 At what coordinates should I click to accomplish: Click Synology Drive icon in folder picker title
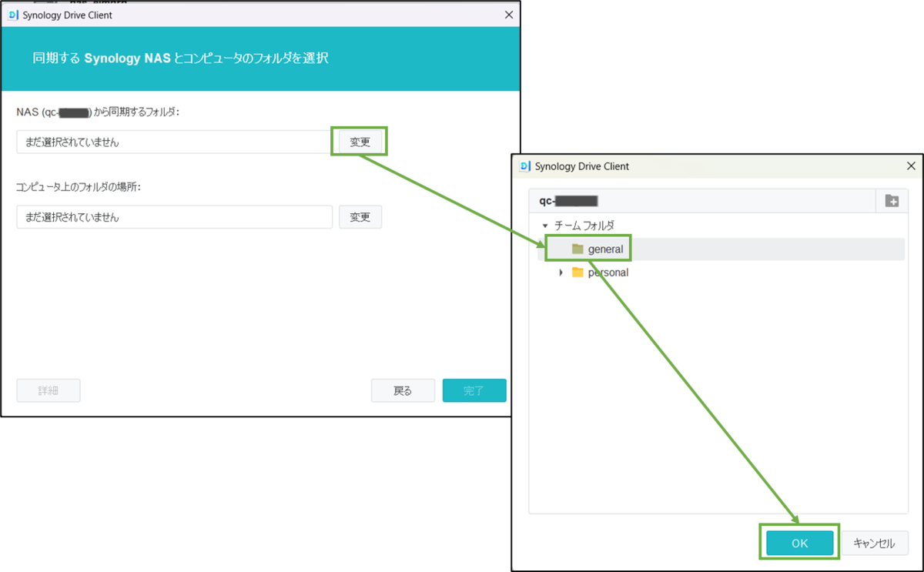[x=524, y=166]
